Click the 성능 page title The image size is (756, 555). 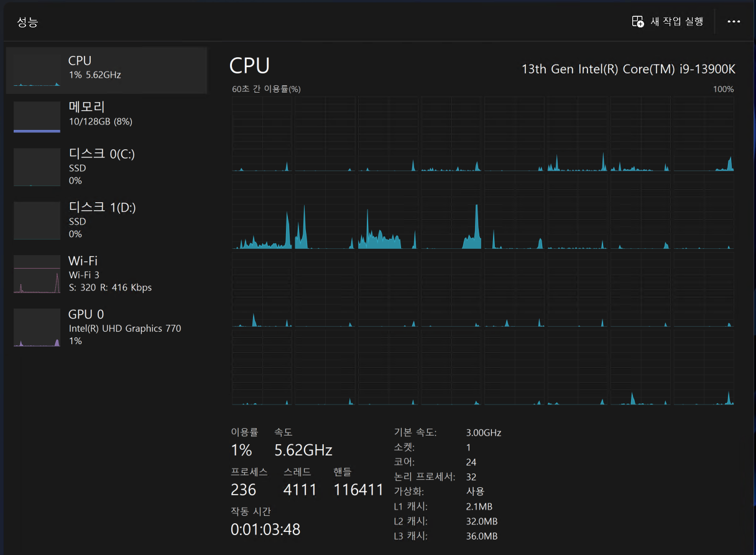tap(27, 22)
